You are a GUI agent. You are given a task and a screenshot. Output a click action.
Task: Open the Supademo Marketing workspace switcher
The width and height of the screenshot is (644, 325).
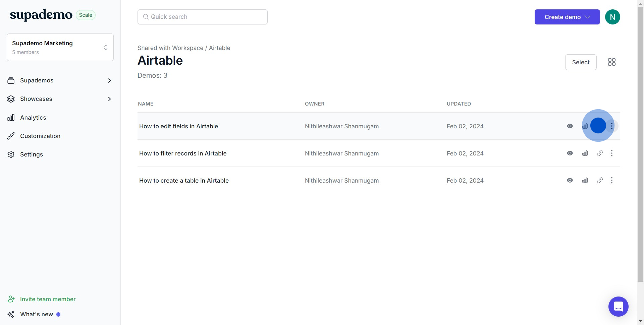pos(60,47)
